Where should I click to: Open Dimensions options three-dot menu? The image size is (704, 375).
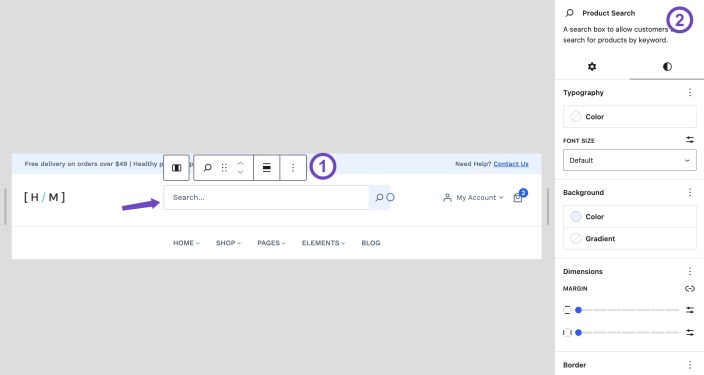coord(690,271)
